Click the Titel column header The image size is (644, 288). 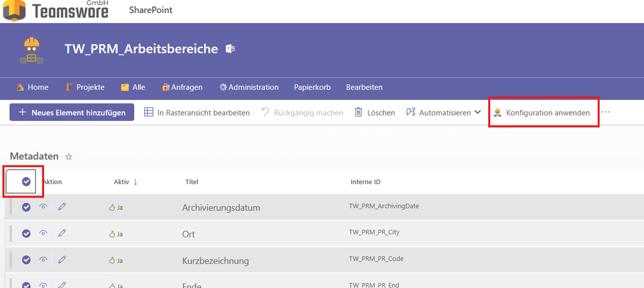pyautogui.click(x=192, y=182)
